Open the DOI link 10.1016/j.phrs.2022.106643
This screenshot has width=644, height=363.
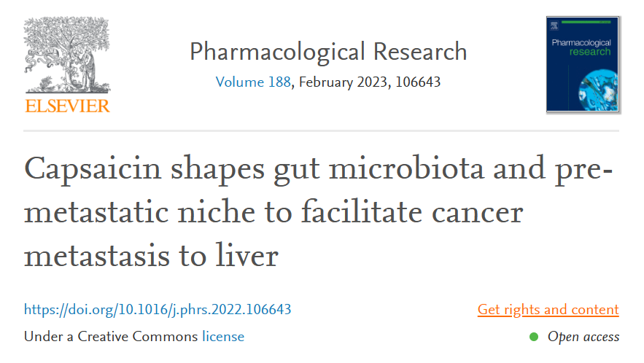pos(158,309)
